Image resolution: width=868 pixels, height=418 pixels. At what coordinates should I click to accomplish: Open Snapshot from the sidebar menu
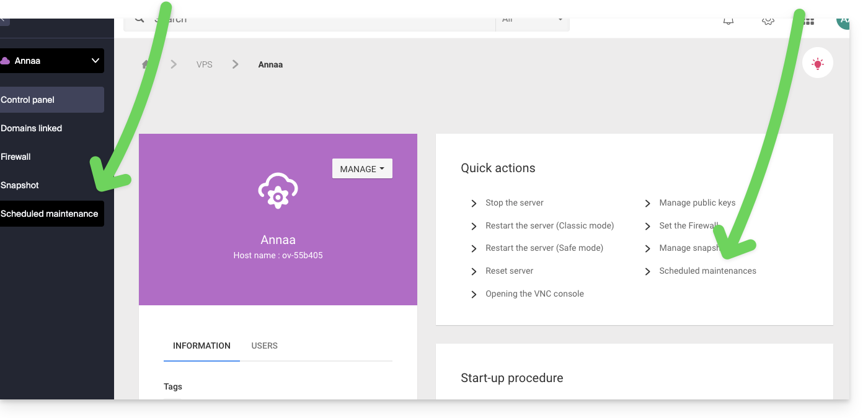pos(20,185)
